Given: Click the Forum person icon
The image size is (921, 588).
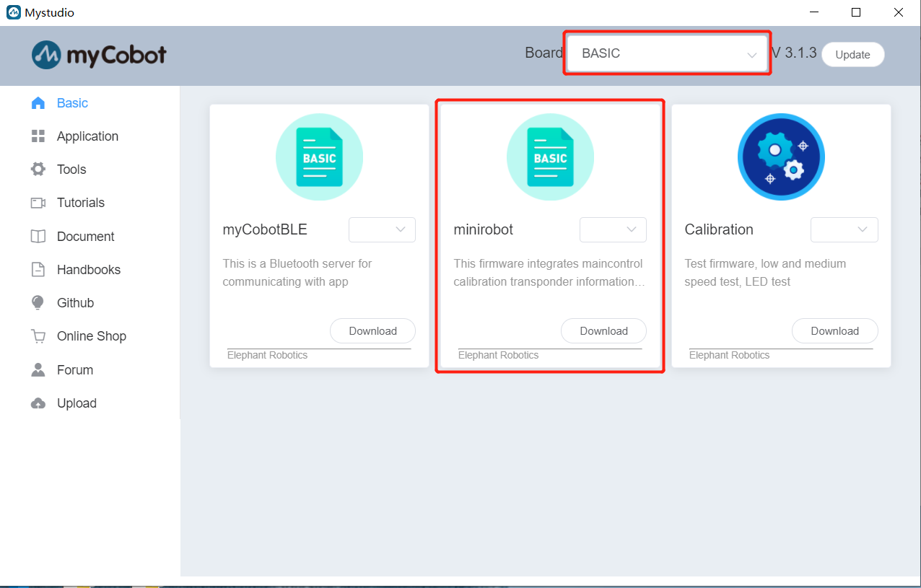Looking at the screenshot, I should [x=38, y=370].
